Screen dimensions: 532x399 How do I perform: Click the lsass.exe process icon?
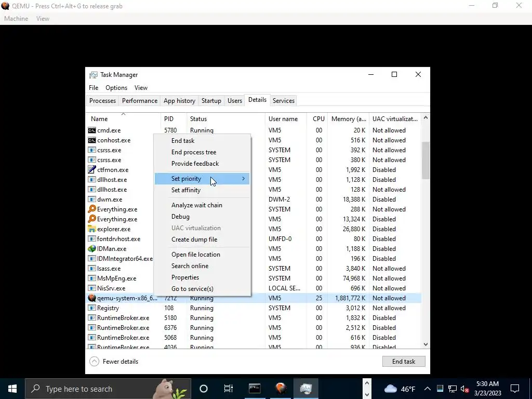(x=91, y=269)
